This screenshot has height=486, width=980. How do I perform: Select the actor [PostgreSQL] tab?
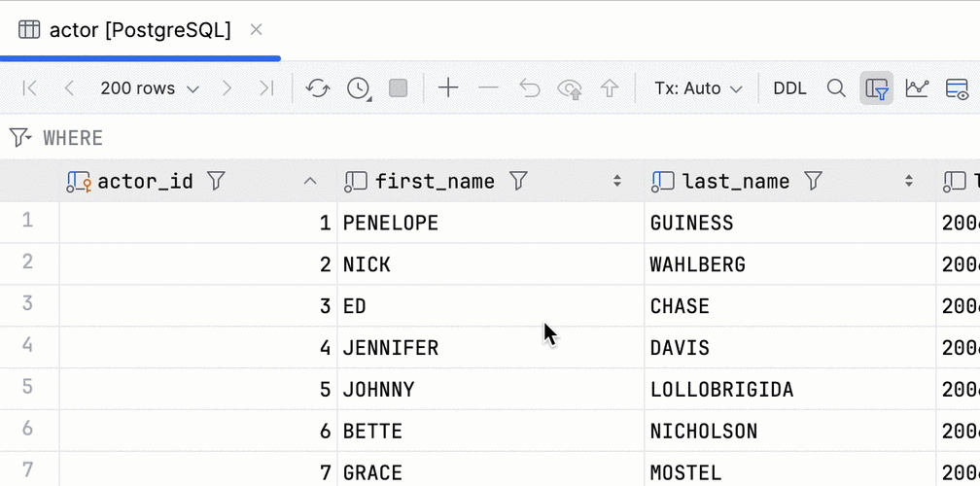(140, 29)
